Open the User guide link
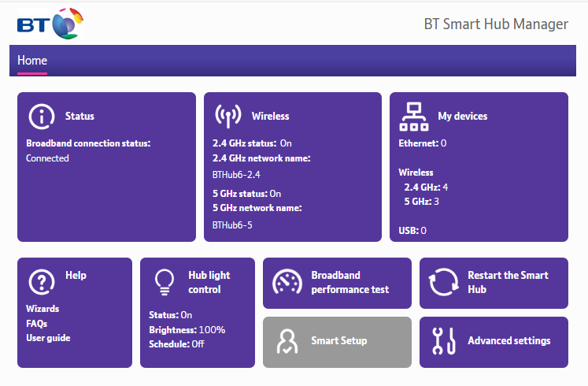The image size is (588, 386). (48, 338)
